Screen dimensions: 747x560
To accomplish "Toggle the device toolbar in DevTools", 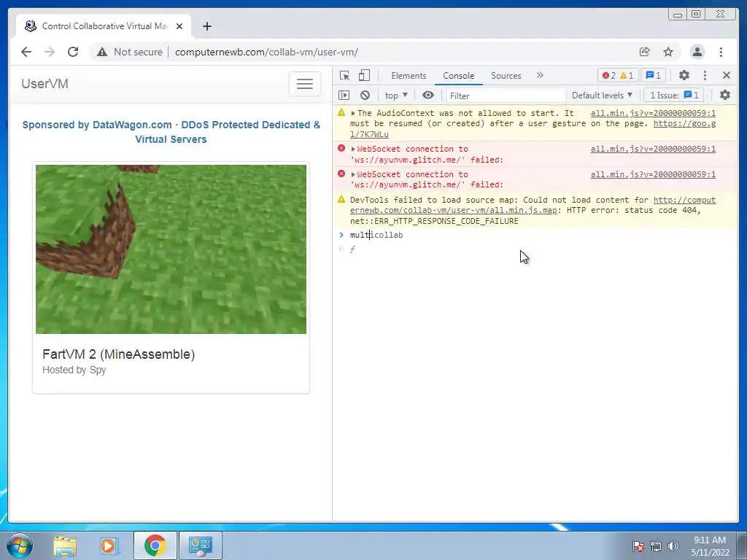I will pyautogui.click(x=365, y=75).
